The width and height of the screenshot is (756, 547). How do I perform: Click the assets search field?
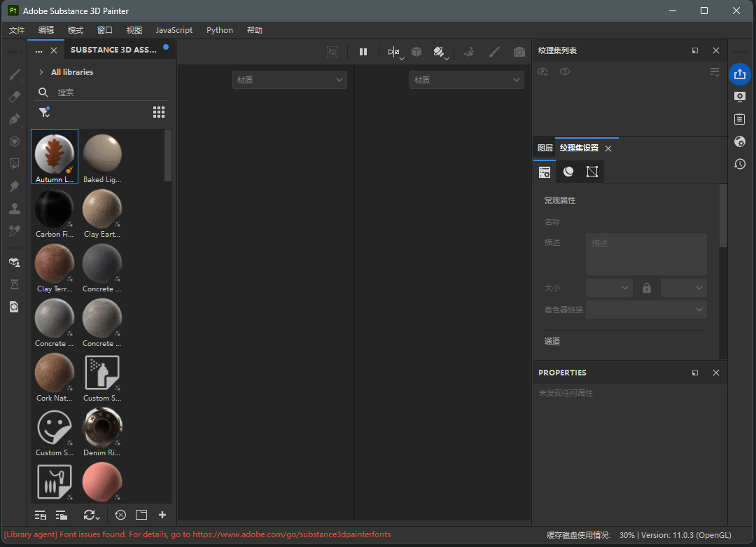click(101, 92)
